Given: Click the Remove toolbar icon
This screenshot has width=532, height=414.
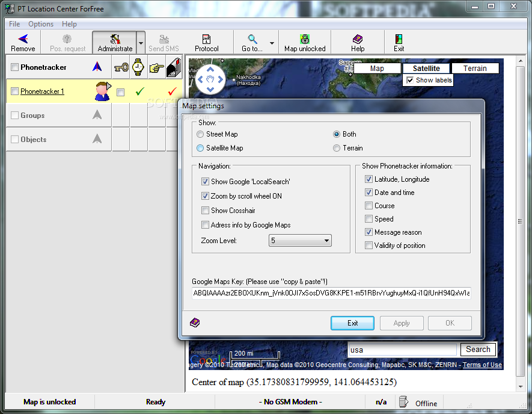Looking at the screenshot, I should point(23,39).
